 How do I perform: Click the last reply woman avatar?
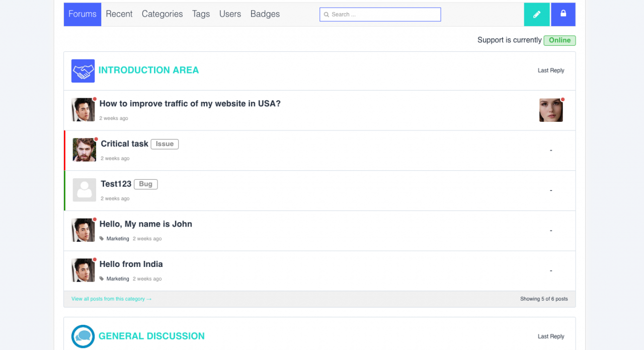click(x=551, y=110)
